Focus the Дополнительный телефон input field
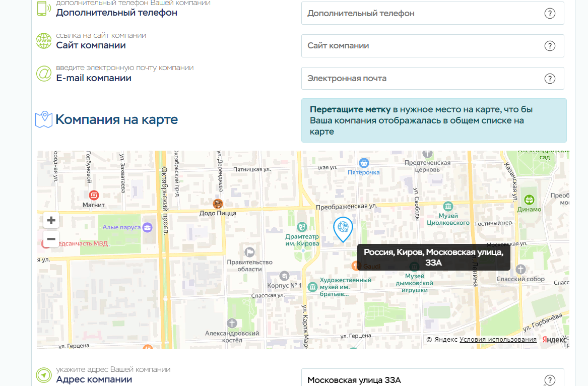This screenshot has height=386, width=588. pos(422,14)
